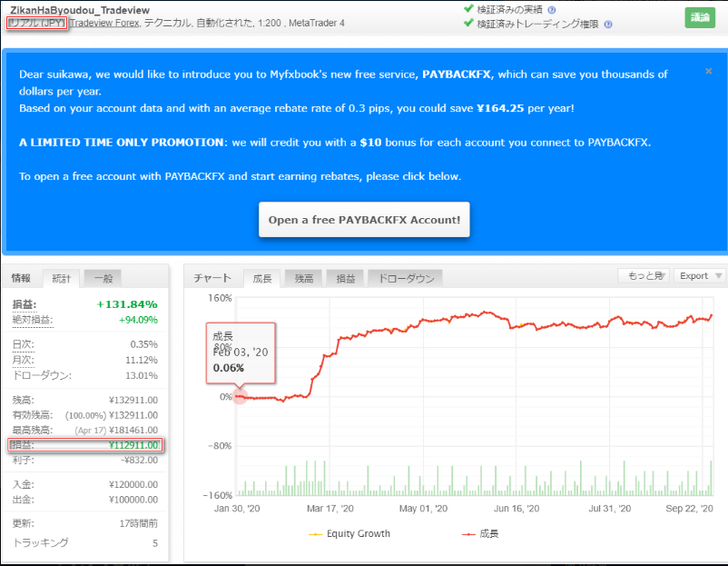Click the 絶対損益 label
This screenshot has height=566, width=728.
pyautogui.click(x=33, y=320)
